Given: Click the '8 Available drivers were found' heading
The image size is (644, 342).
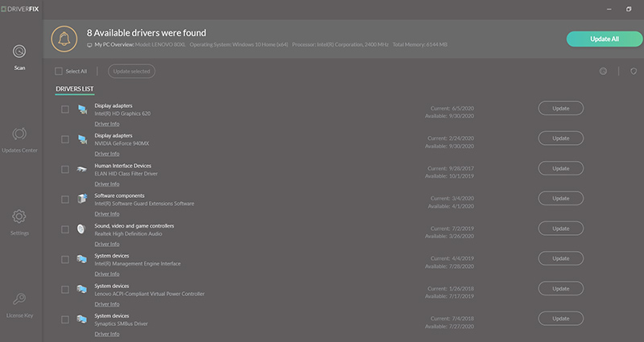Looking at the screenshot, I should coord(147,33).
